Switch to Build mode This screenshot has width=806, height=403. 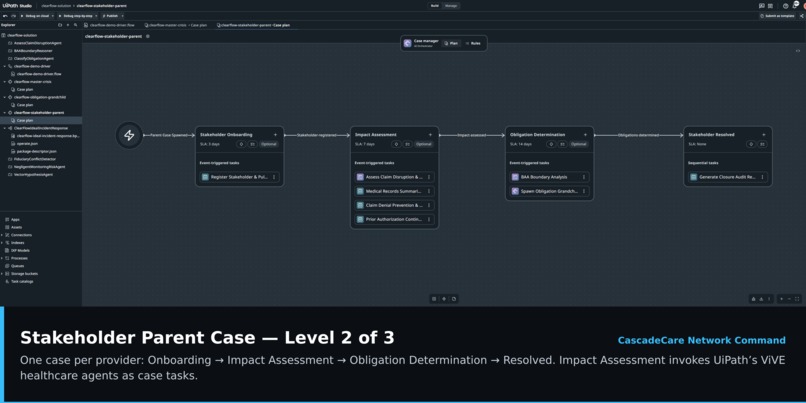pyautogui.click(x=434, y=6)
